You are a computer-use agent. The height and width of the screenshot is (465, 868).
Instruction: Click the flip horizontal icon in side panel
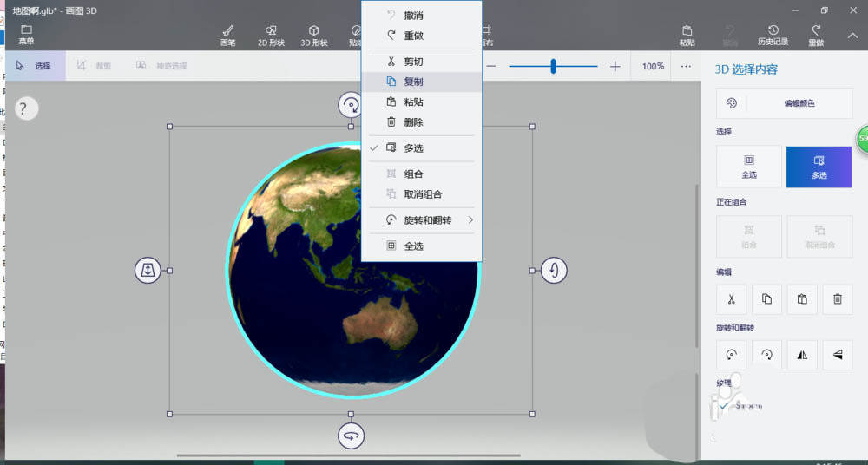click(x=802, y=355)
